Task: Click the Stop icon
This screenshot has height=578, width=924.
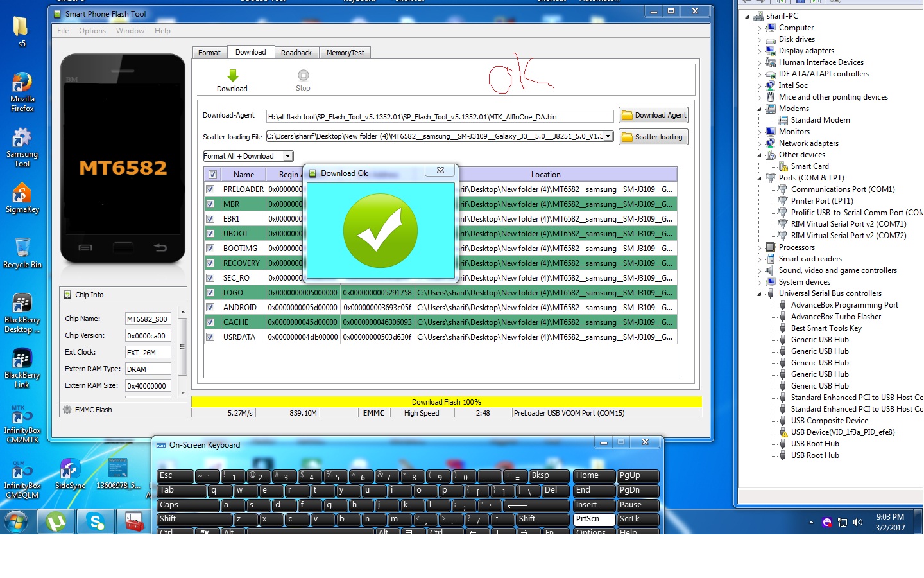Action: pos(303,75)
